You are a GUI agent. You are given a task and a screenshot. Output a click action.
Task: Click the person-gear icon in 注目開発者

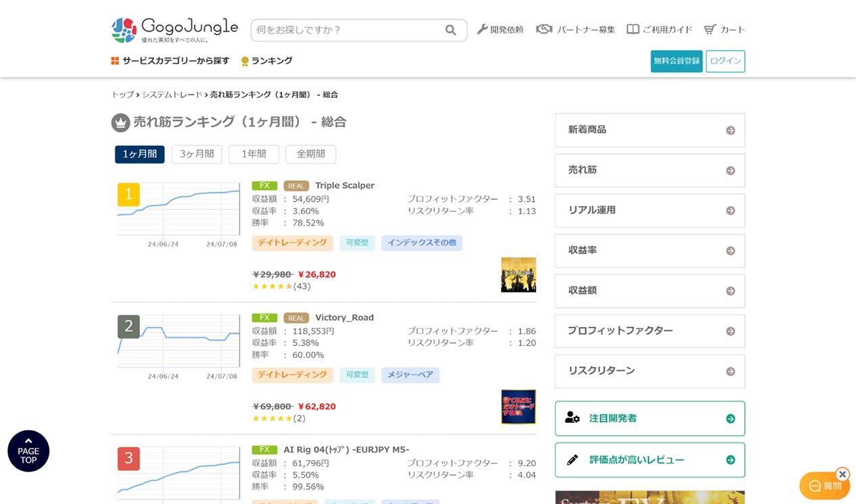pos(573,418)
